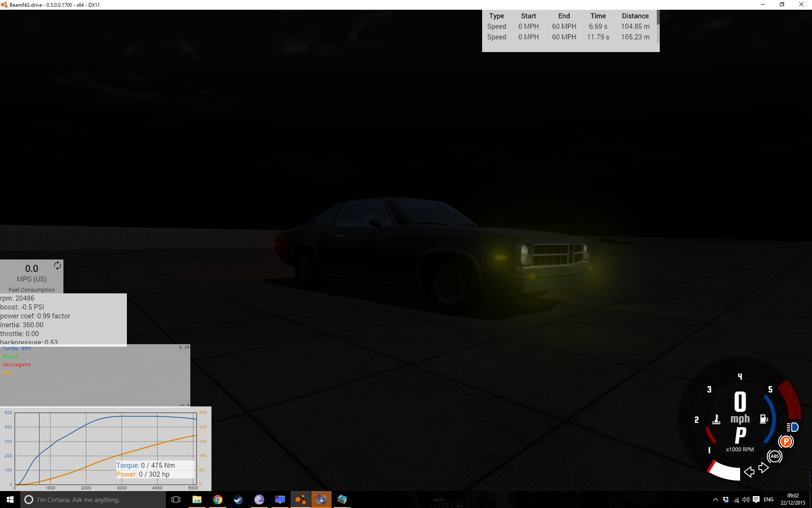Click the orange parking brake indicator
812x508 pixels.
[786, 442]
